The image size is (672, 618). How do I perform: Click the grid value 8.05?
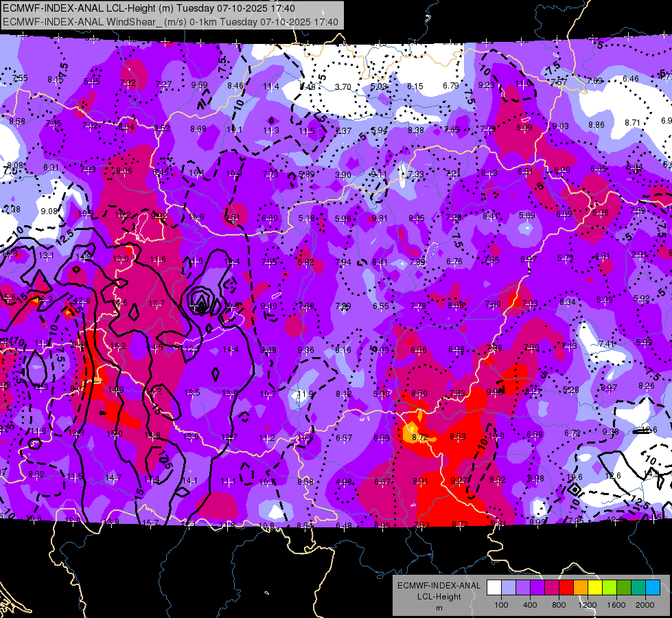[x=417, y=218]
